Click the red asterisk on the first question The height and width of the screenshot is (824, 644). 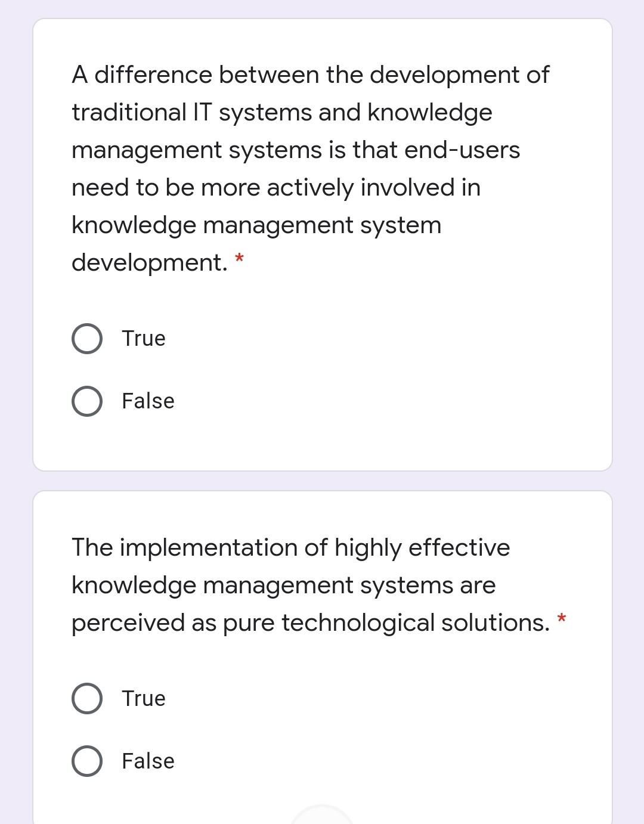(x=240, y=258)
